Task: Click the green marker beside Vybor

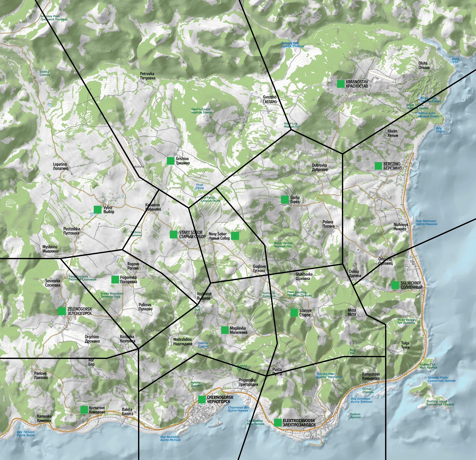Action: pyautogui.click(x=97, y=210)
